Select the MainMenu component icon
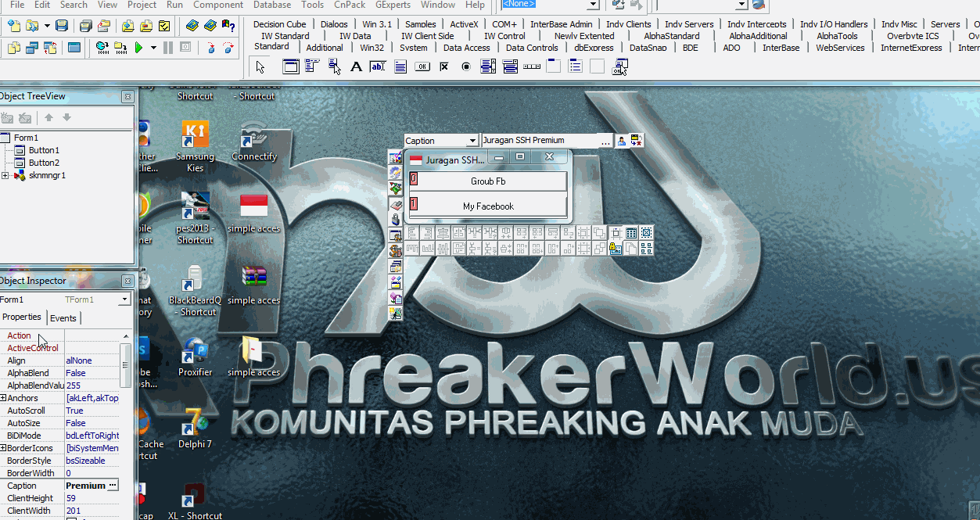980x520 pixels. pos(312,67)
